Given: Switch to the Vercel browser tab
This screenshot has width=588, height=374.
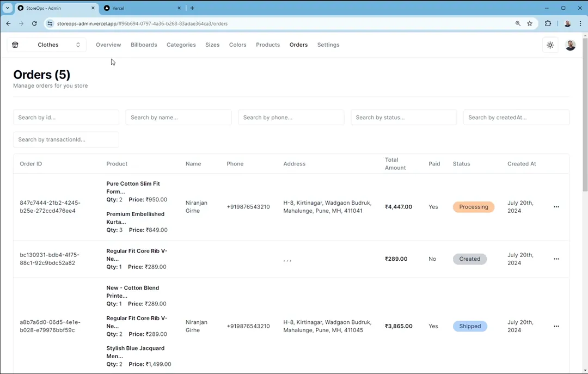Looking at the screenshot, I should click(142, 8).
